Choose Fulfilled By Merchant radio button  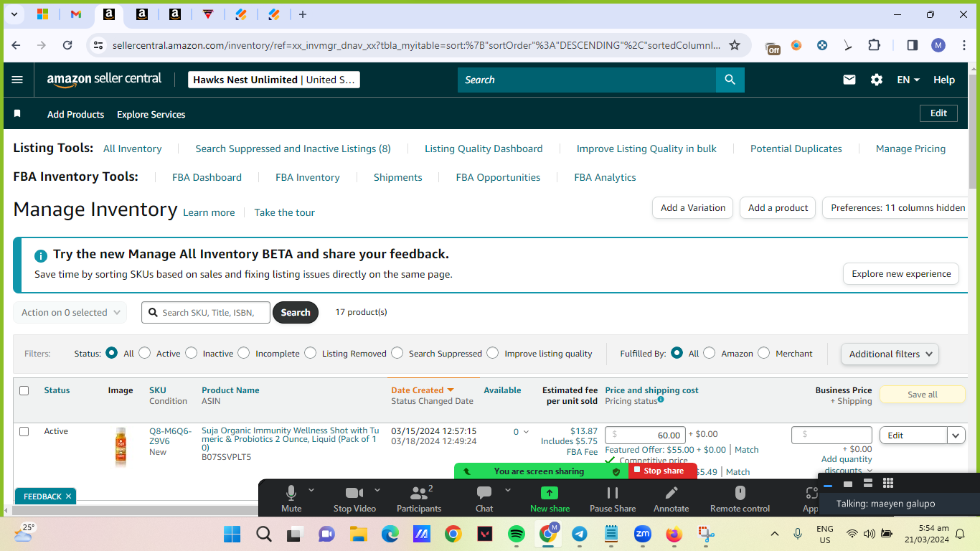pos(763,353)
